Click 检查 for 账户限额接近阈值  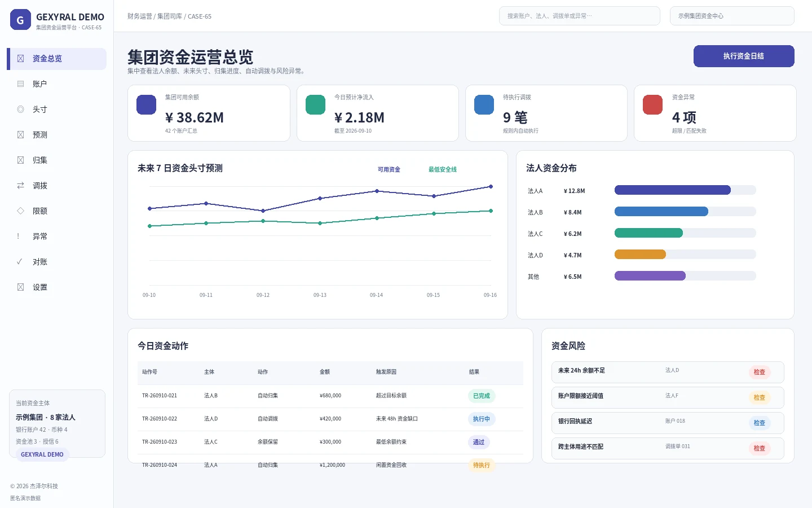point(760,397)
